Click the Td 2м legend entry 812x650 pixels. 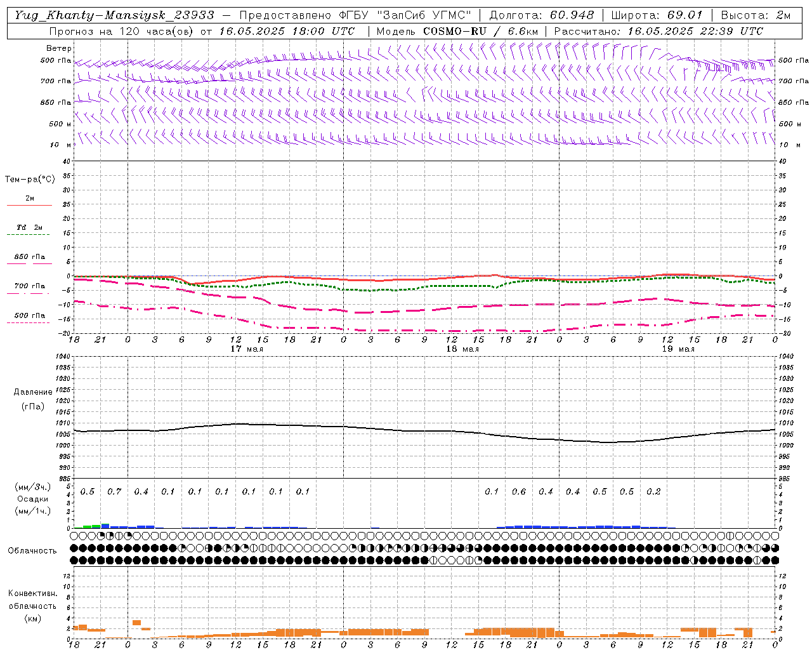[x=29, y=227]
